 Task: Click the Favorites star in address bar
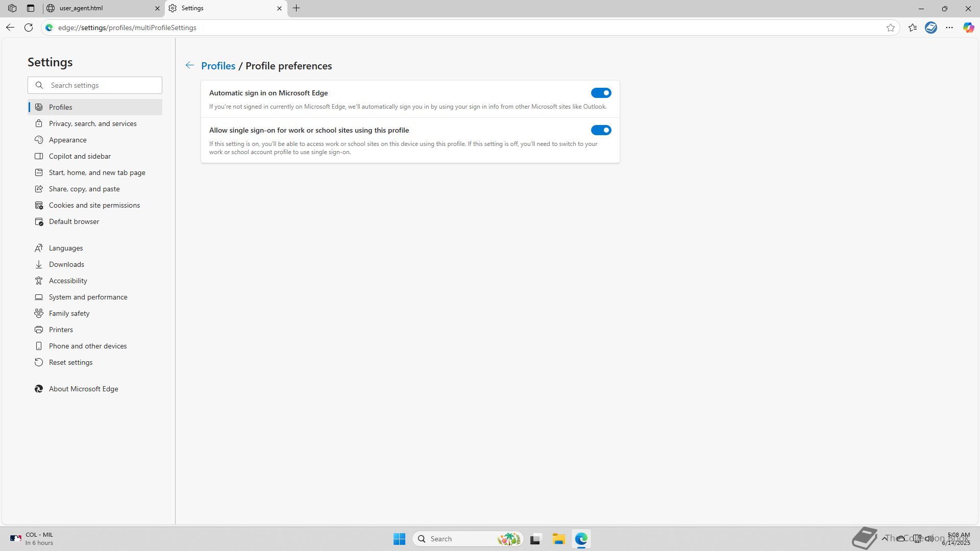[891, 28]
